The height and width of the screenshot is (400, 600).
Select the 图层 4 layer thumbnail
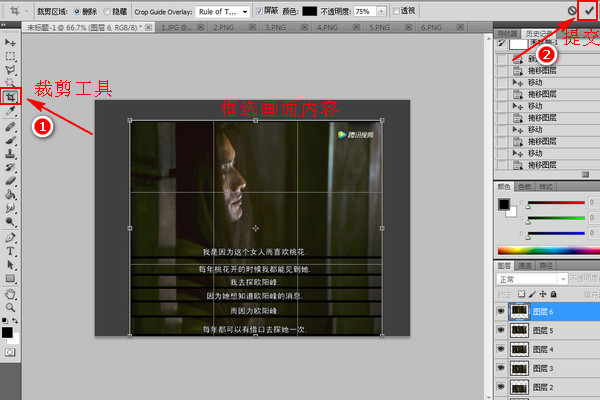[519, 349]
